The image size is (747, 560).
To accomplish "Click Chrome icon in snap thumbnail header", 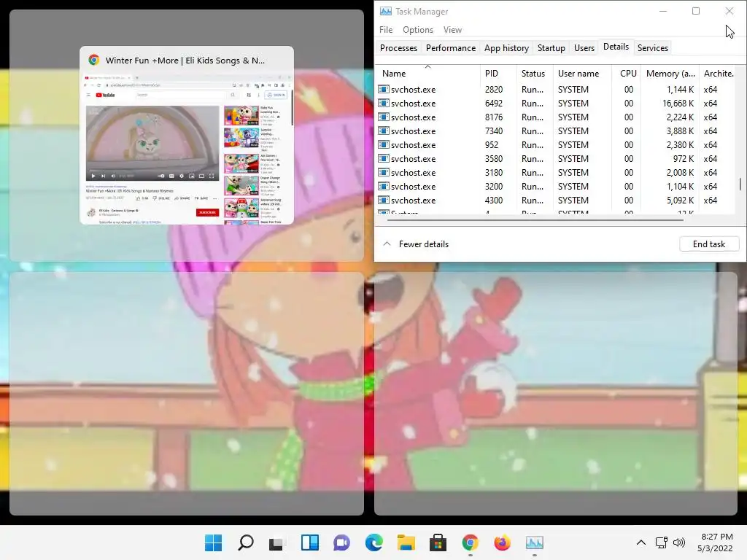I will pyautogui.click(x=94, y=60).
